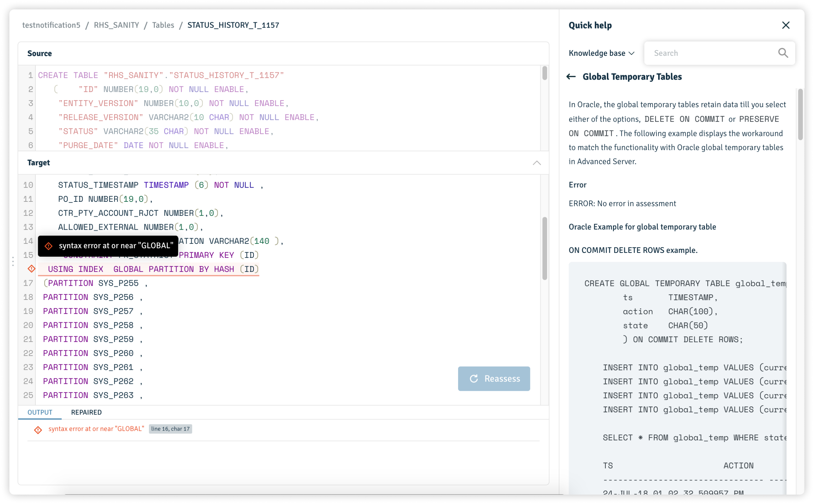Click the 'Oracle Example for global temporary table' heading

click(642, 227)
